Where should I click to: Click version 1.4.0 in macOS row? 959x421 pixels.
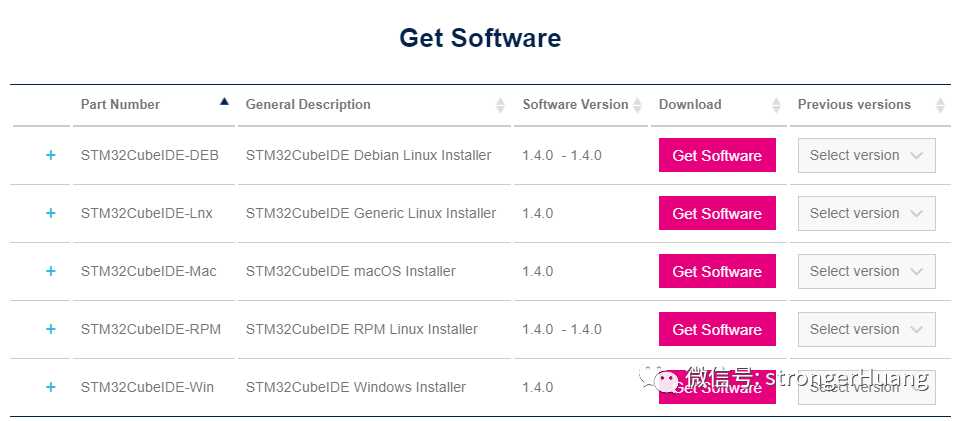coord(538,271)
